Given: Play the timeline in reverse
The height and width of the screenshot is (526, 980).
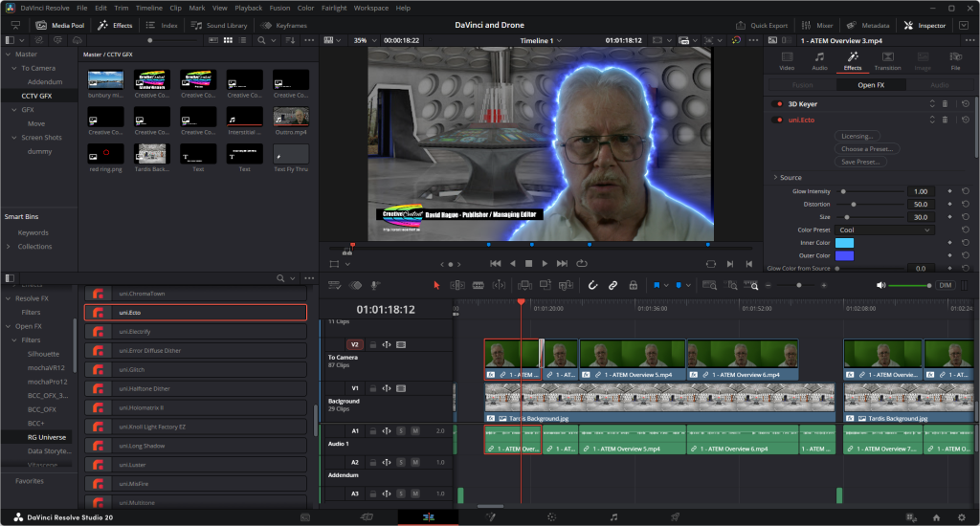Looking at the screenshot, I should click(513, 264).
